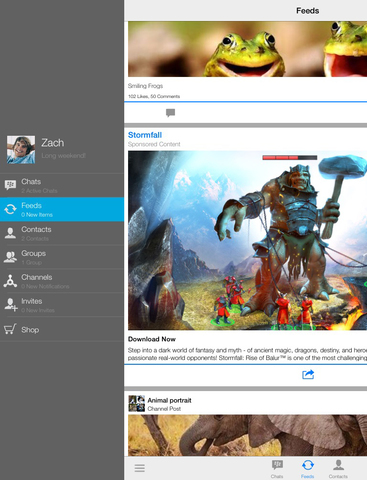Share the Stormfall post with share icon

pos(308,375)
